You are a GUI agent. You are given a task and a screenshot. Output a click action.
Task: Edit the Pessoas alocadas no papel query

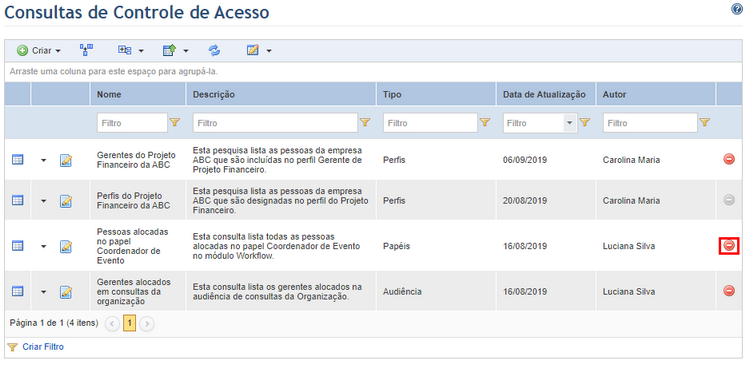tap(66, 246)
